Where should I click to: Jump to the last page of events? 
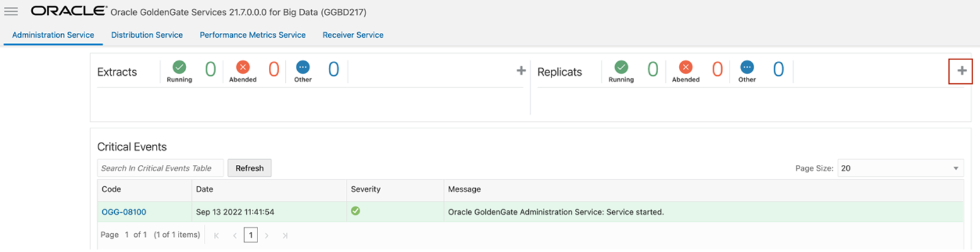pyautogui.click(x=285, y=236)
